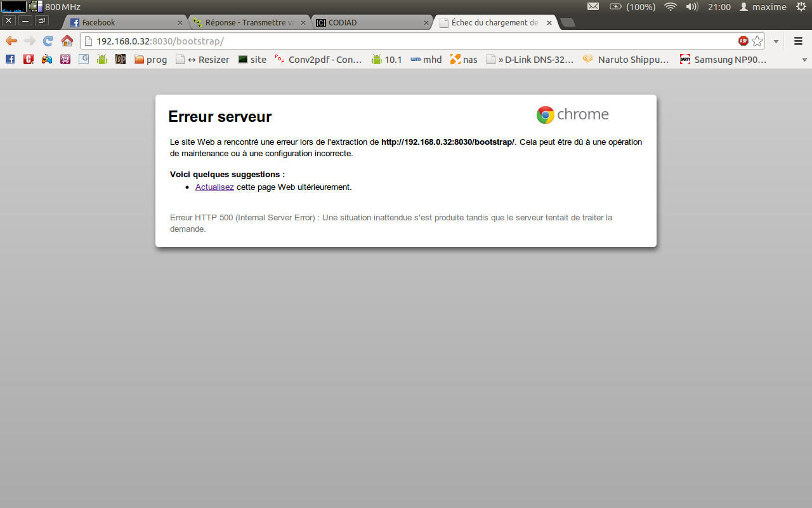Open the Wi-Fi network indicator
The height and width of the screenshot is (508, 812).
[x=671, y=7]
